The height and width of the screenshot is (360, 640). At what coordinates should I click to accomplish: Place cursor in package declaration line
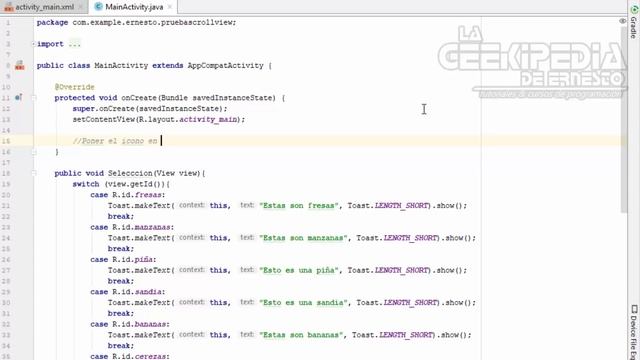point(136,22)
